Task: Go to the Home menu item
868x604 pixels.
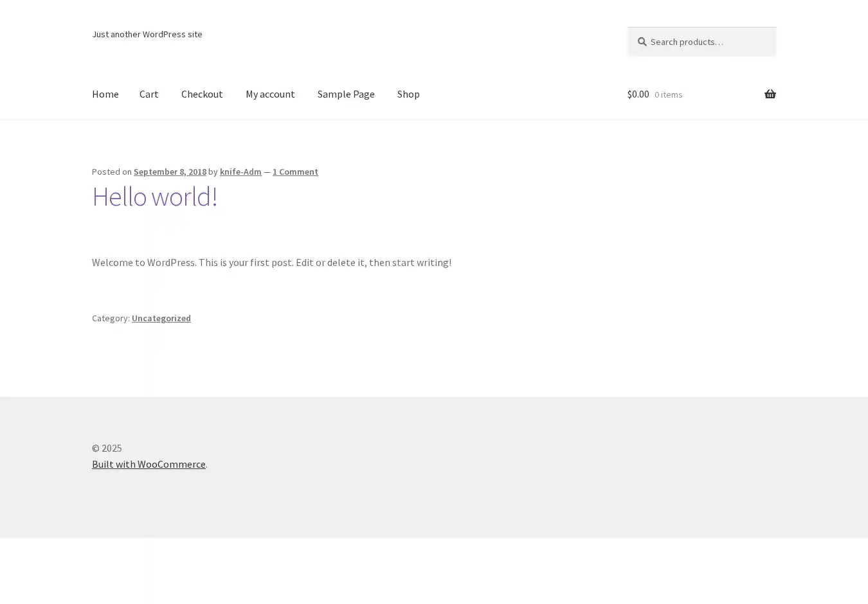Action: [105, 94]
